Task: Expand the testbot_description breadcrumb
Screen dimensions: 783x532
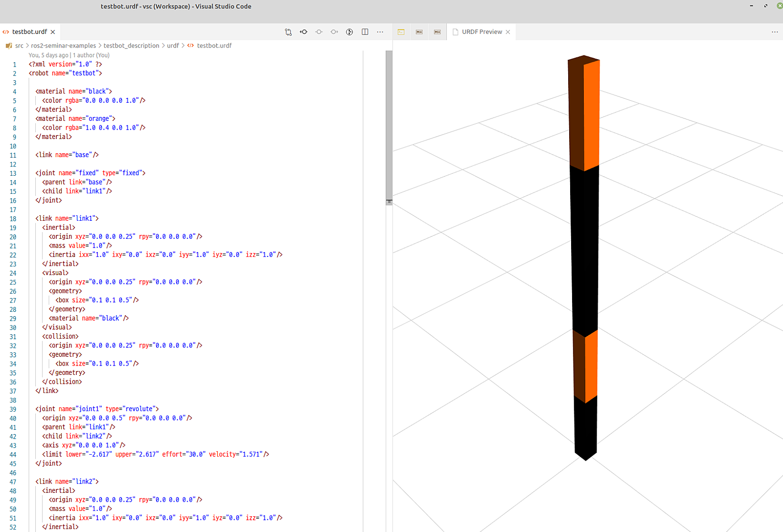Action: point(131,46)
